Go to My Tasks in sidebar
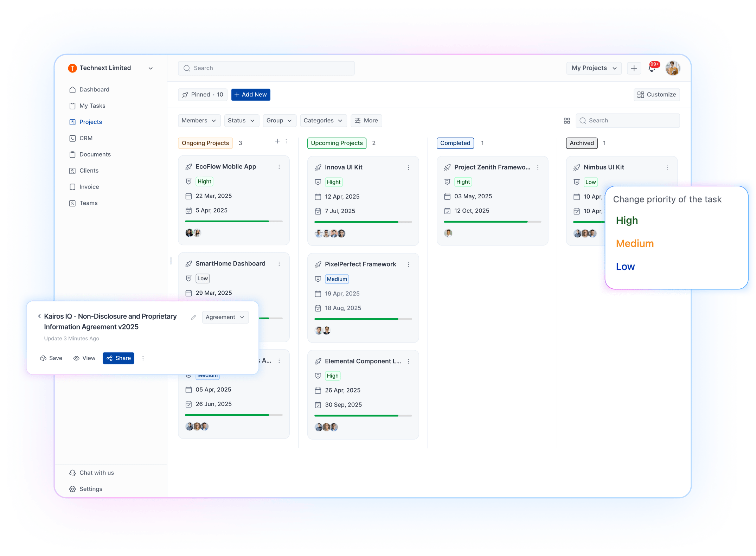The image size is (756, 556). click(x=87, y=106)
